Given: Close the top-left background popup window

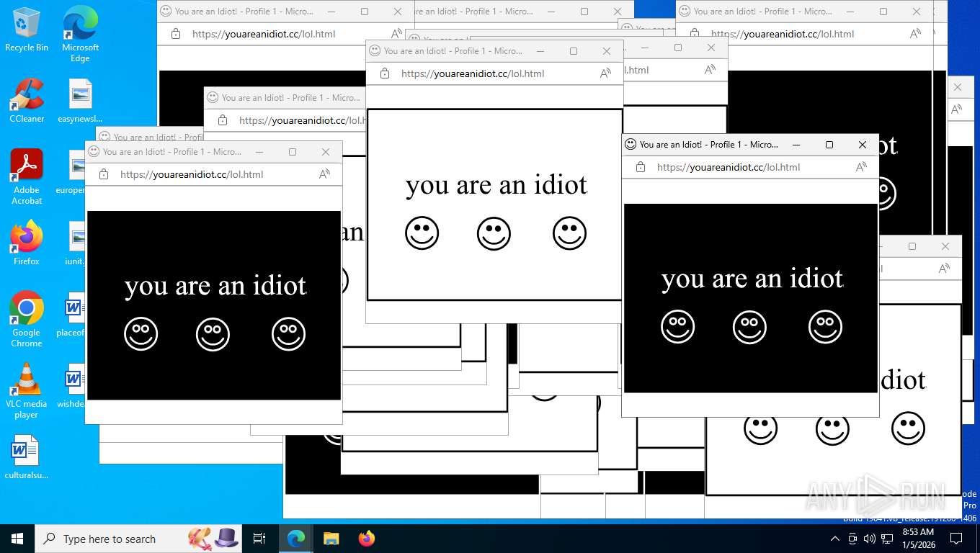Looking at the screenshot, I should [x=398, y=12].
